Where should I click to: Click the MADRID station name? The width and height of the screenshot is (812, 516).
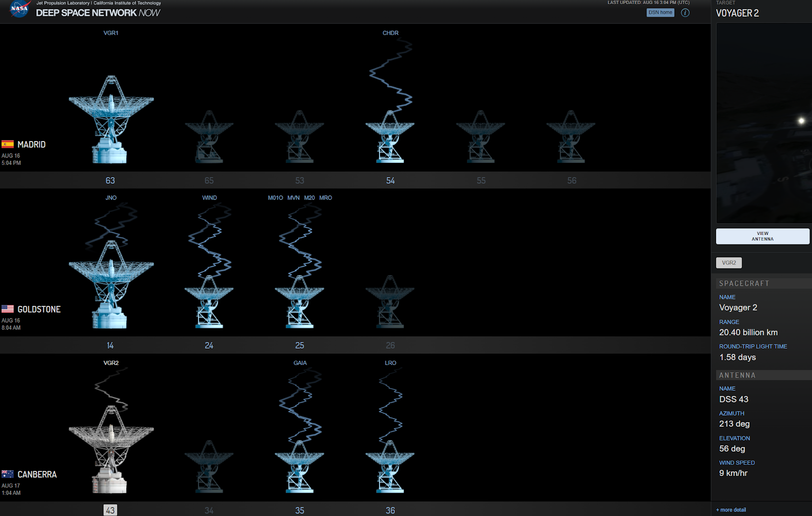pyautogui.click(x=31, y=145)
